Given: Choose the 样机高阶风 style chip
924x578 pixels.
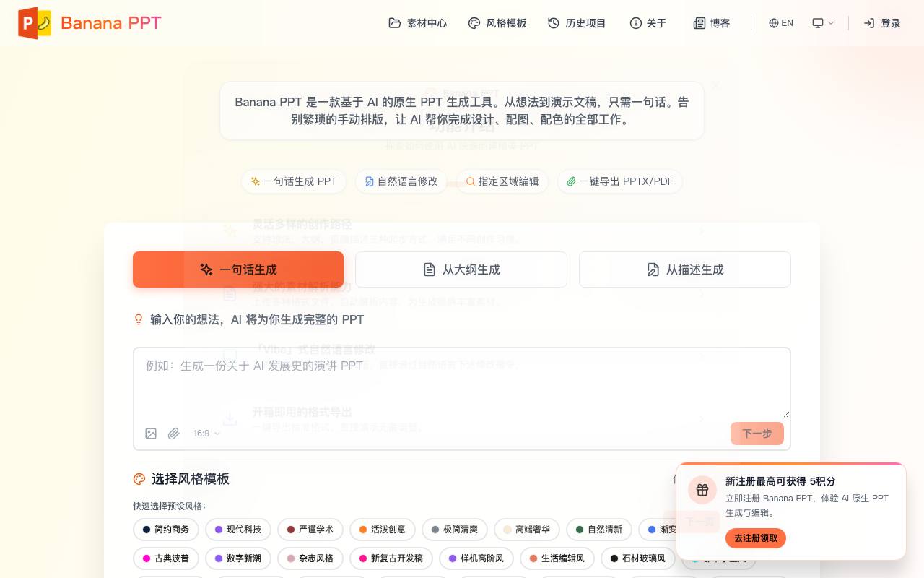Looking at the screenshot, I should (x=476, y=558).
